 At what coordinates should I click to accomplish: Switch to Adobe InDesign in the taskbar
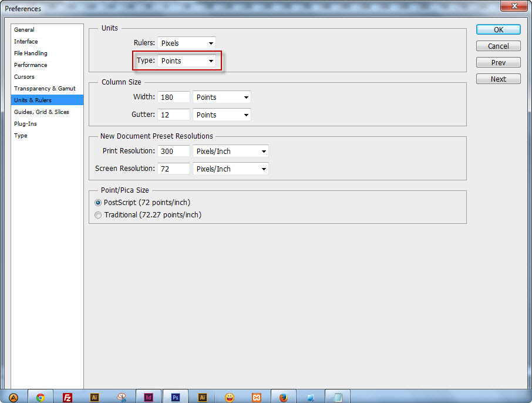[148, 397]
